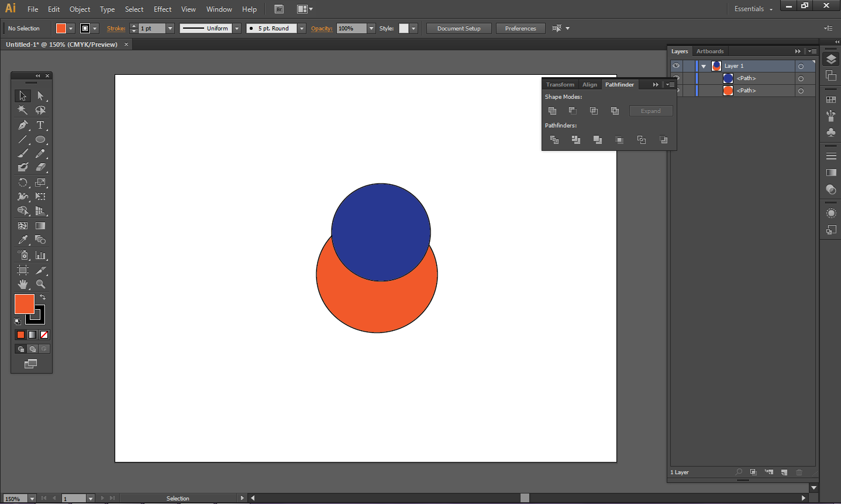841x504 pixels.
Task: Switch to the Artboards tab
Action: [710, 51]
